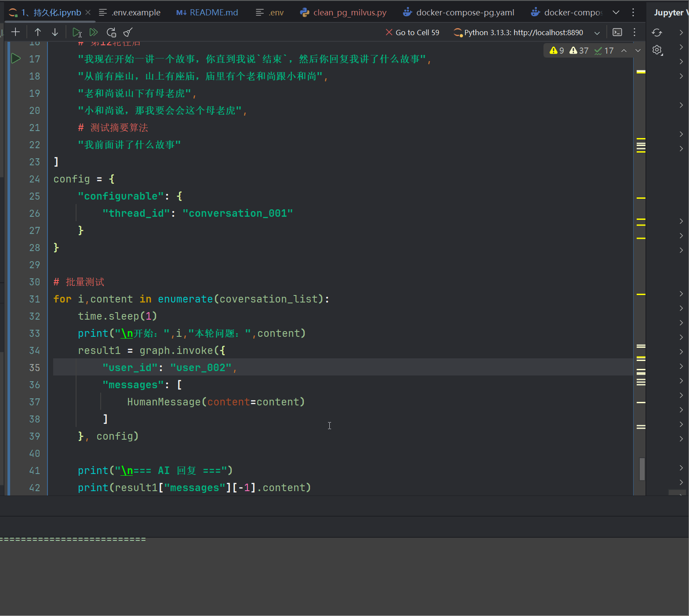This screenshot has height=616, width=689.
Task: Click the AI 回复 print statement on line 41
Action: point(155,470)
